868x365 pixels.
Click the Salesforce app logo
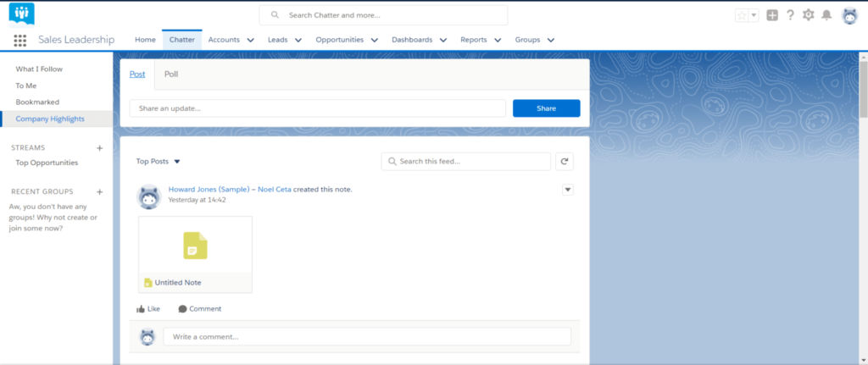click(21, 14)
